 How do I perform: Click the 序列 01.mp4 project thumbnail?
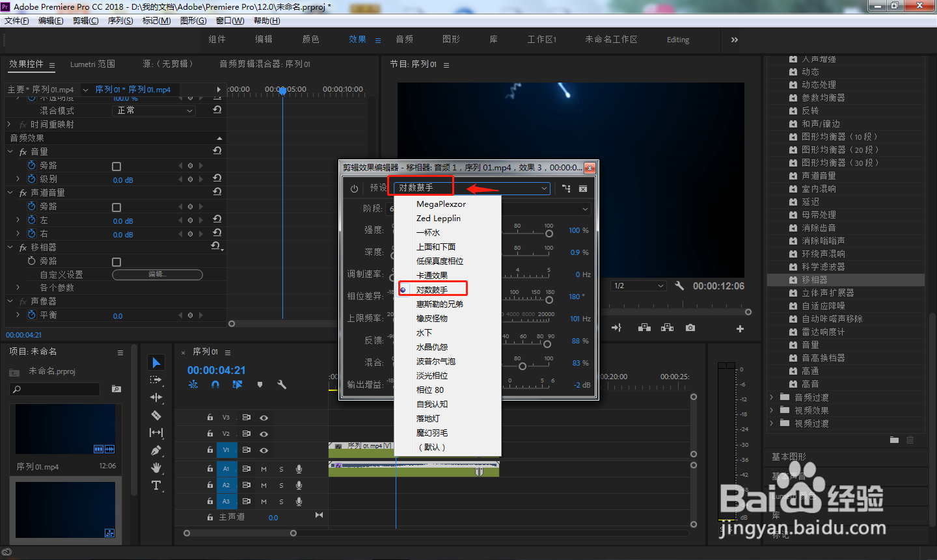coord(66,429)
